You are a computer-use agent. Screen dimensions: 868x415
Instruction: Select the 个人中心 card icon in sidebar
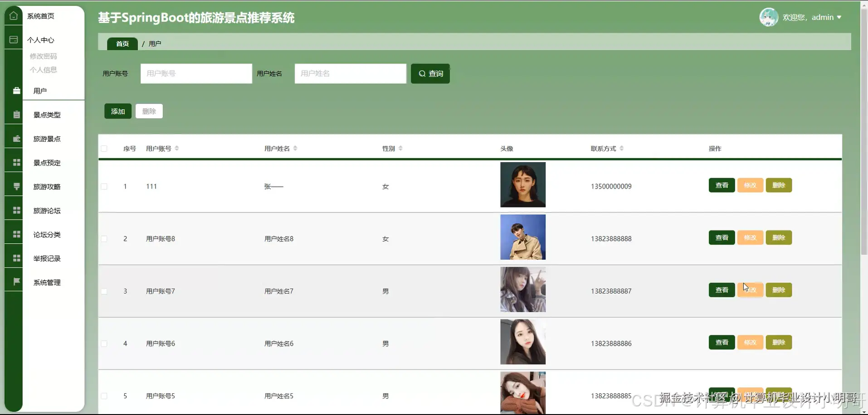(13, 39)
